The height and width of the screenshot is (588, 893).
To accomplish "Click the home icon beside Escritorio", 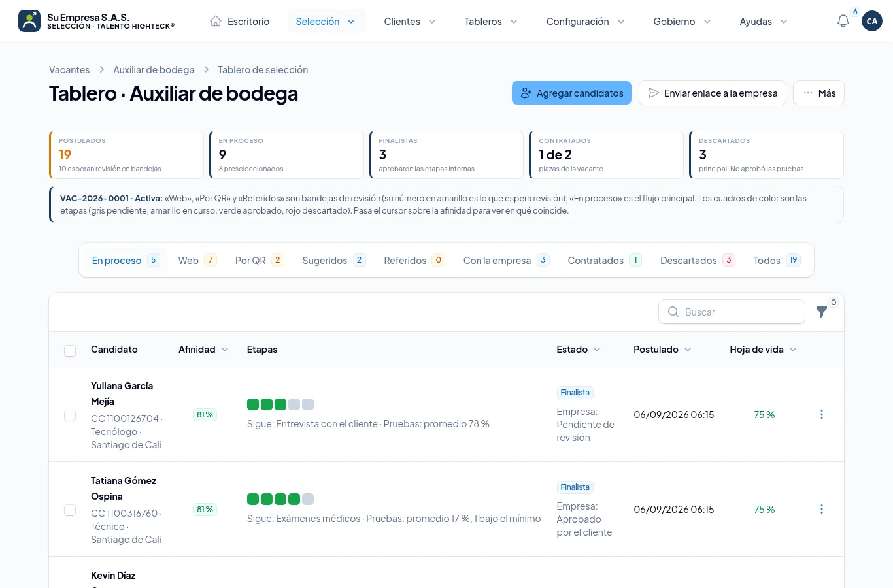I will click(x=216, y=21).
